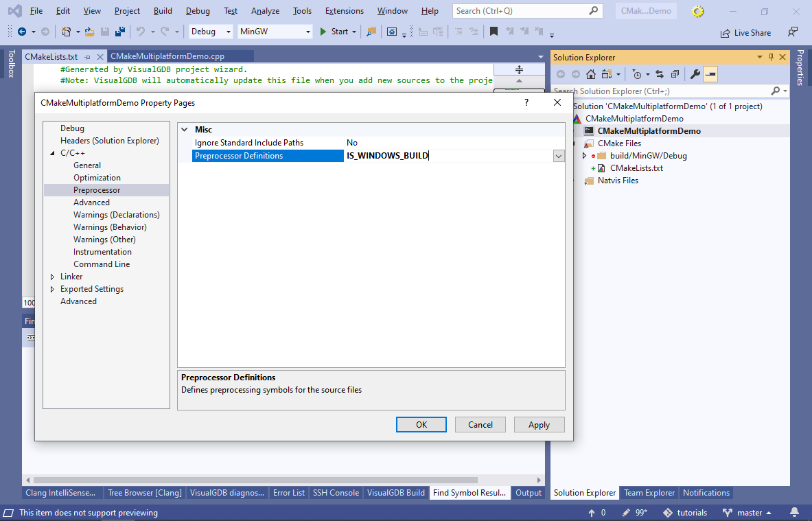Collapse the Misc property category
The height and width of the screenshot is (521, 812).
coord(185,130)
